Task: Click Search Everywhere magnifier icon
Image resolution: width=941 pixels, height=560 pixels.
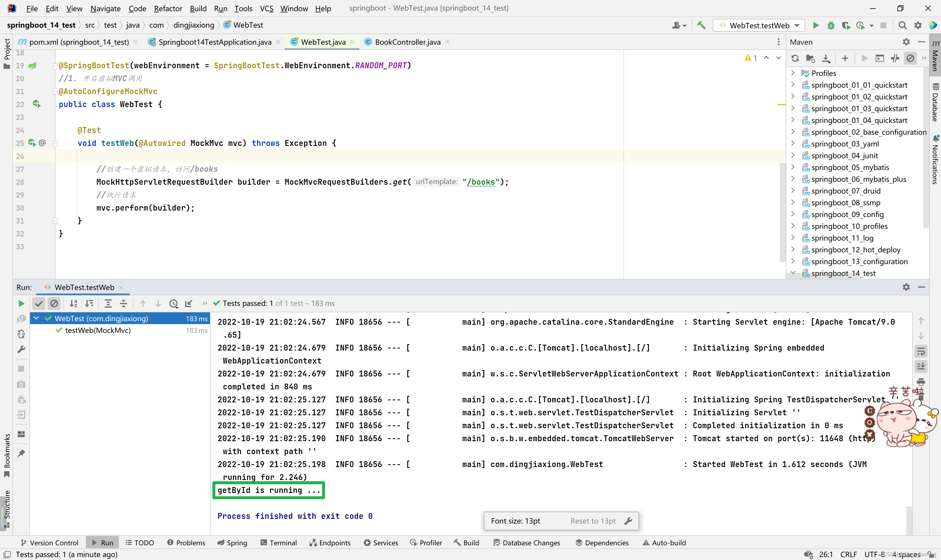Action: pyautogui.click(x=902, y=25)
